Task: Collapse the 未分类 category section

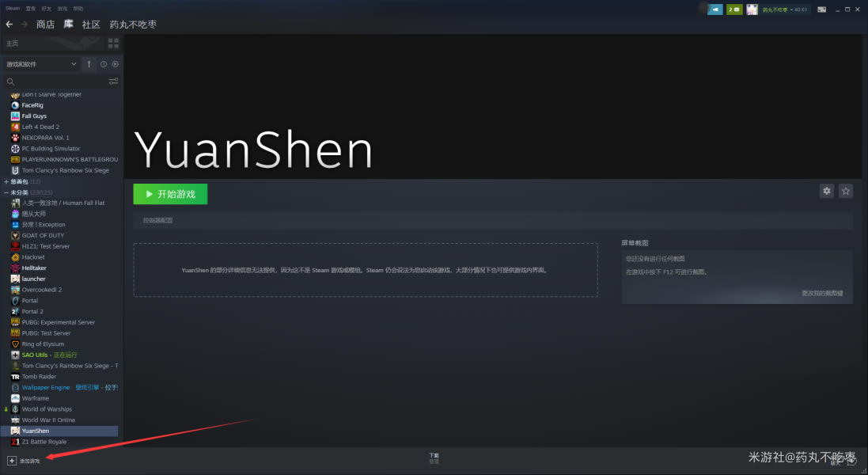Action: pyautogui.click(x=6, y=192)
